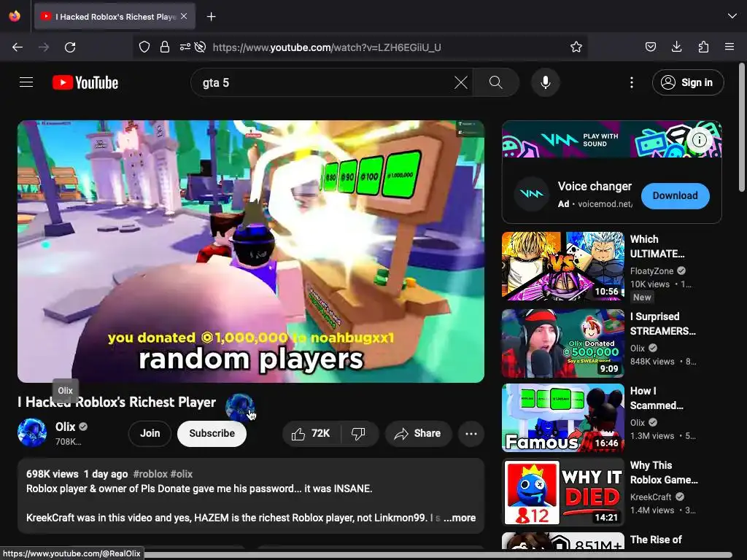Image resolution: width=747 pixels, height=560 pixels.
Task: Open the Firefox extensions puzzle icon
Action: 703,47
